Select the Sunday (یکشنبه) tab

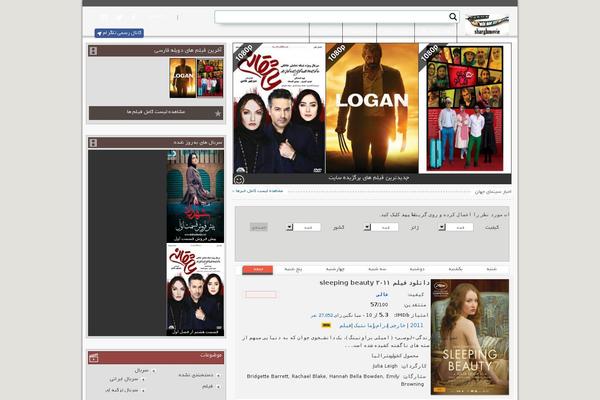coord(455,269)
